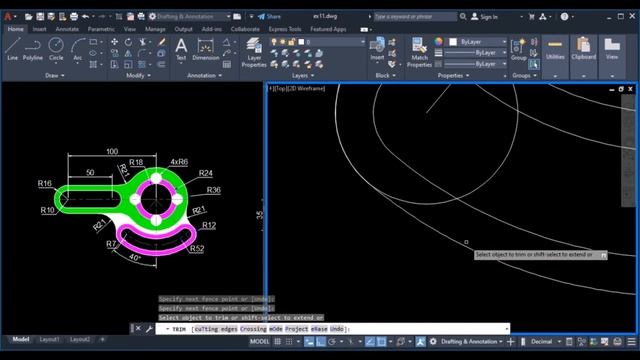
Task: Select the Line tool
Action: click(x=12, y=49)
